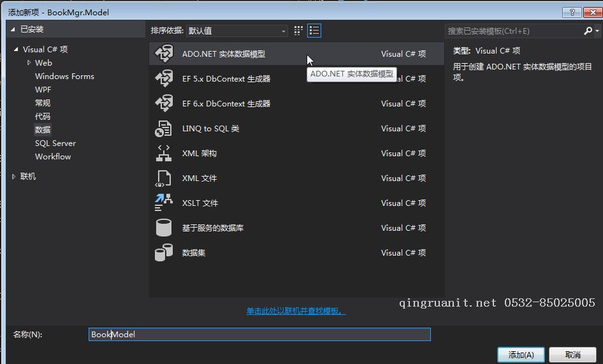Screen dimensions: 603x364
Task: Expand the Web tree node
Action: point(29,62)
